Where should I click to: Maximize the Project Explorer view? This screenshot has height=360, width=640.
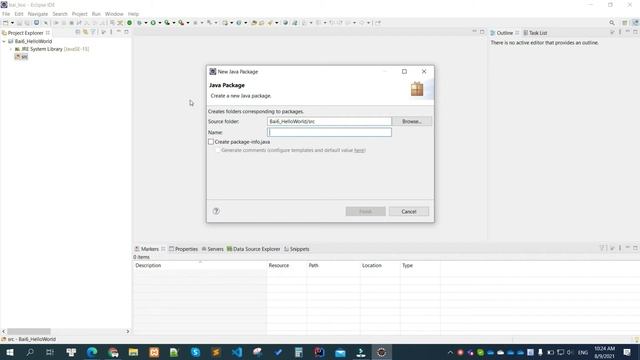127,32
